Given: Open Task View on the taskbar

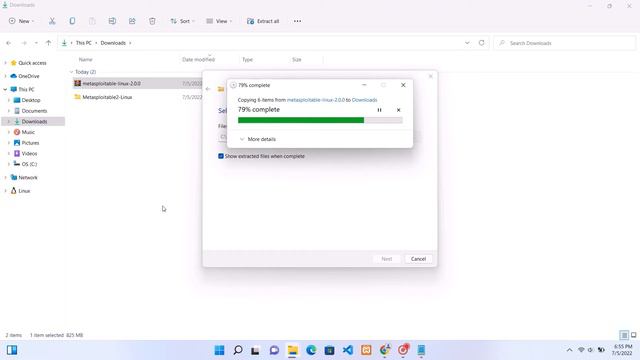Looking at the screenshot, I should pos(256,350).
